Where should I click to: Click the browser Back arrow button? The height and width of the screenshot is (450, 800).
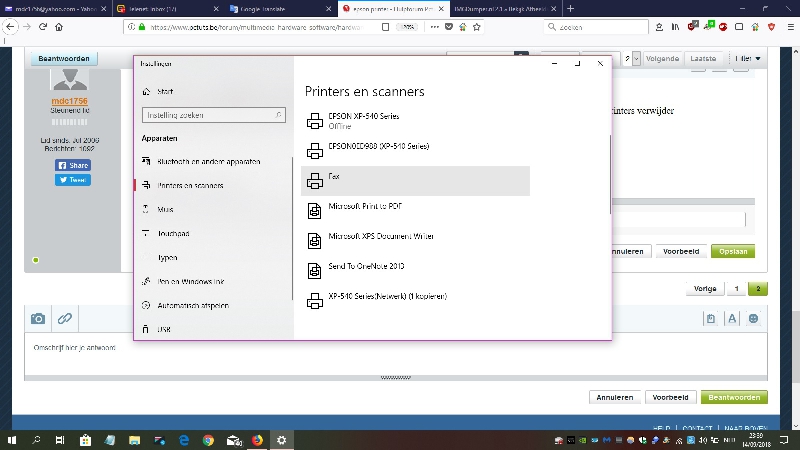point(11,27)
